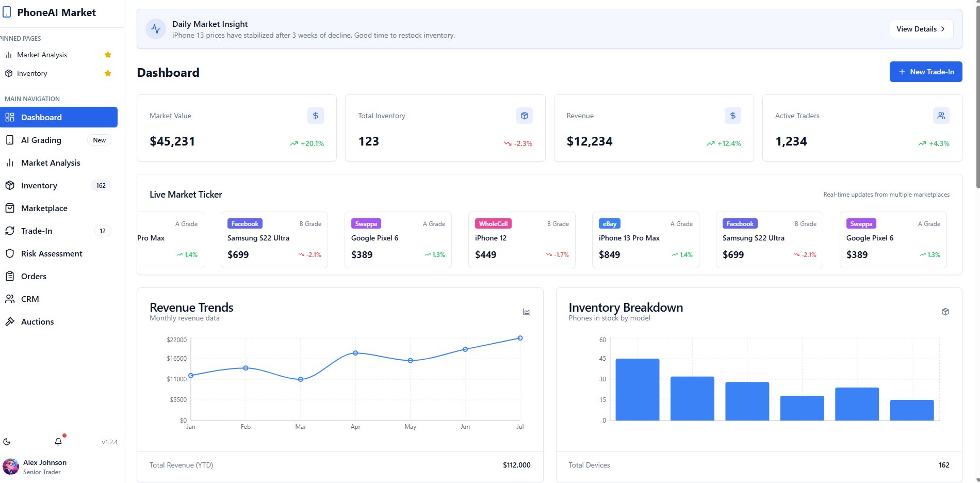Viewport: 980px width, 483px height.
Task: Click the +4.3% active traders change
Action: coord(934,143)
